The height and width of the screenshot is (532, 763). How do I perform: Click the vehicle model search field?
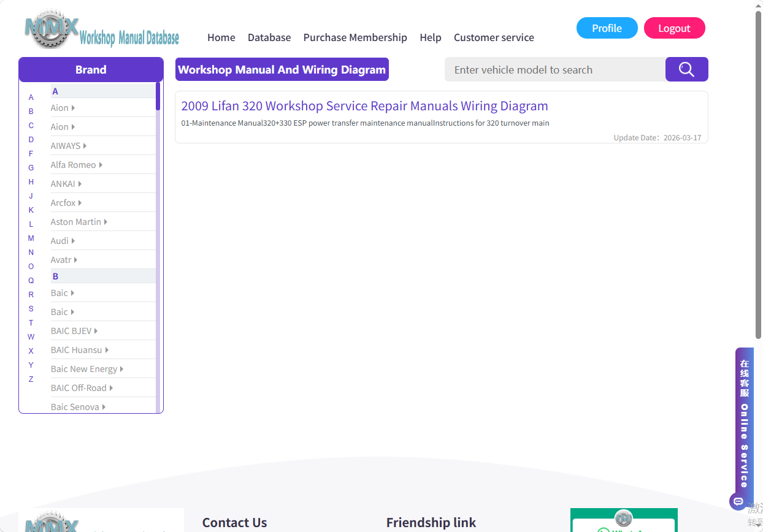coord(555,69)
